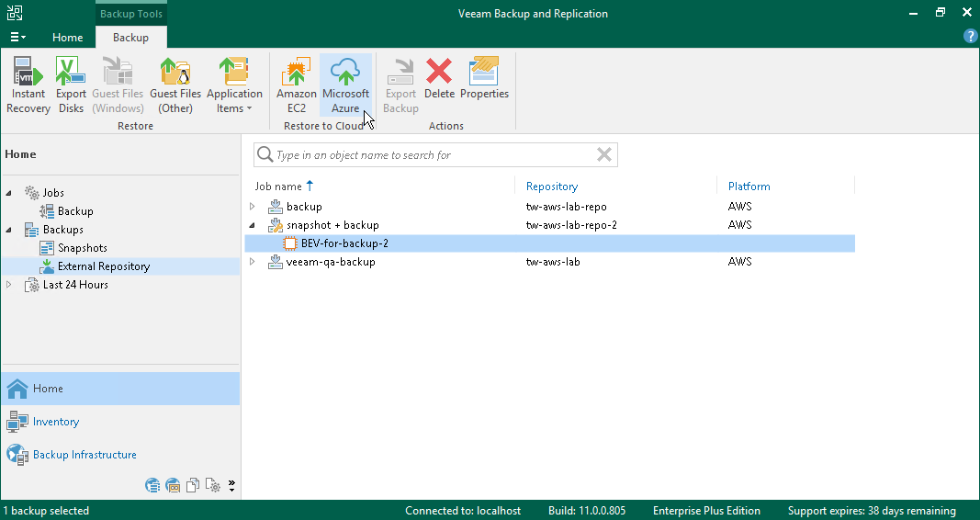Click the Build: 11.0.0.805 status text

point(587,511)
